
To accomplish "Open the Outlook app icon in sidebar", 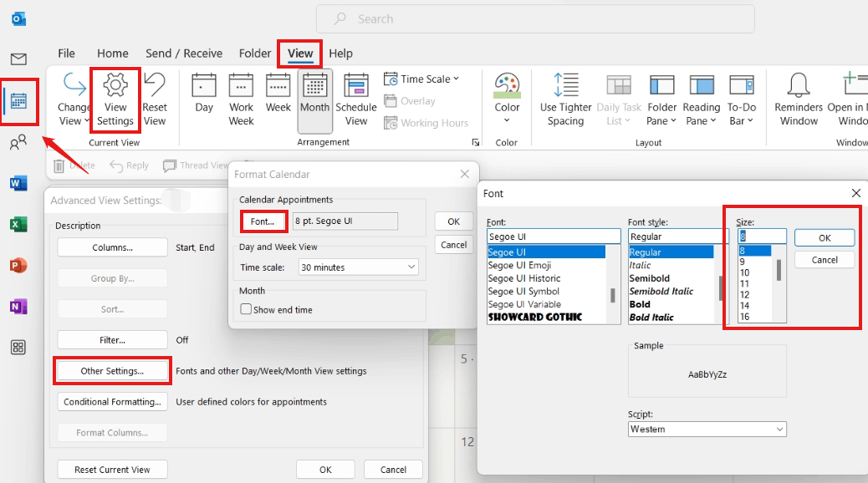I will click(18, 19).
